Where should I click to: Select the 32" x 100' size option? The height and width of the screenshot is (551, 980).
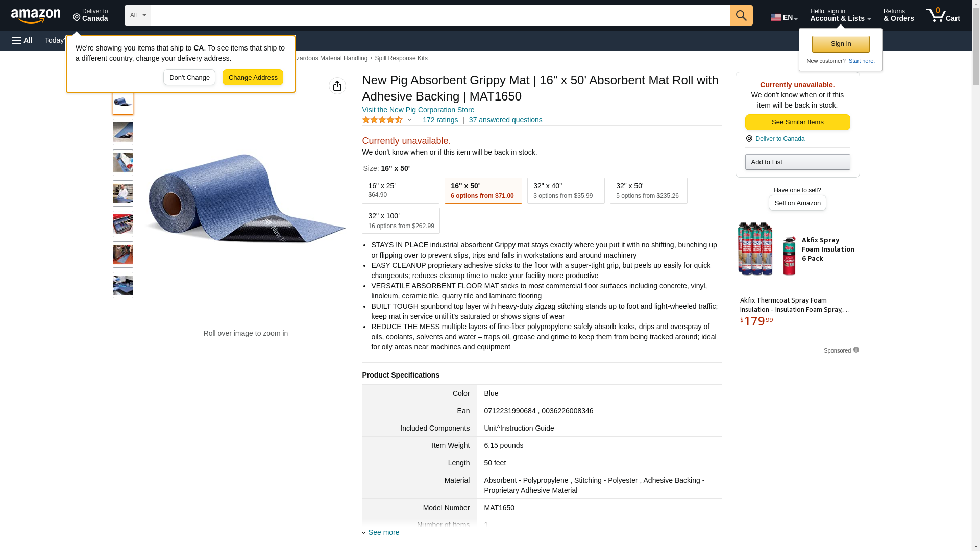401,220
